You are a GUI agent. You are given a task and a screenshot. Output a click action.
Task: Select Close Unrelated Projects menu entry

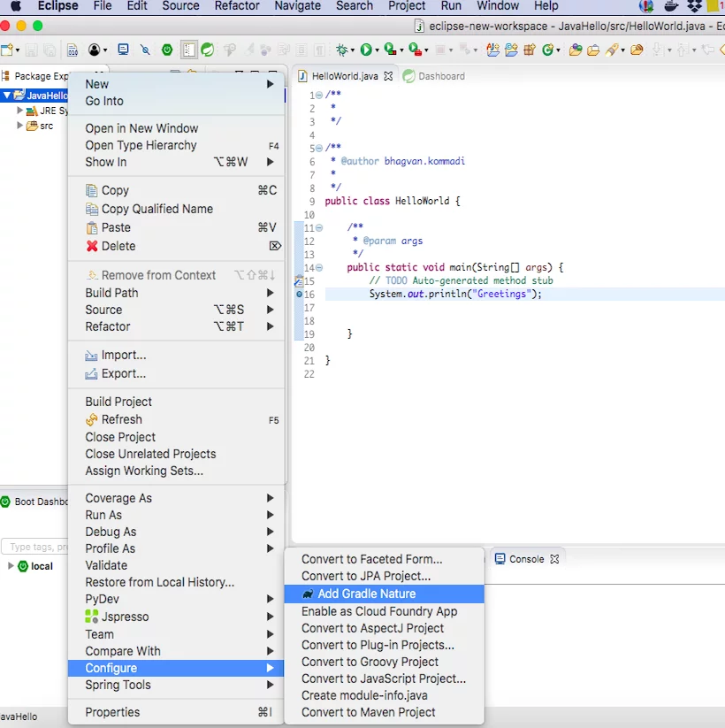pos(176,454)
